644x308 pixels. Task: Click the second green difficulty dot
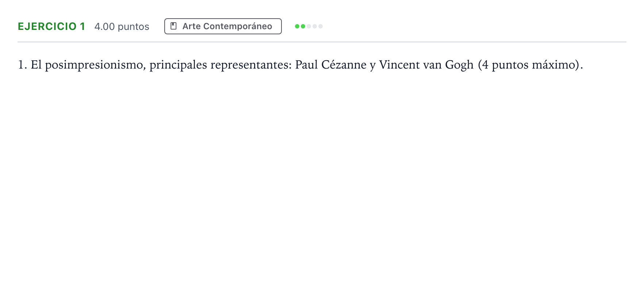(x=303, y=26)
